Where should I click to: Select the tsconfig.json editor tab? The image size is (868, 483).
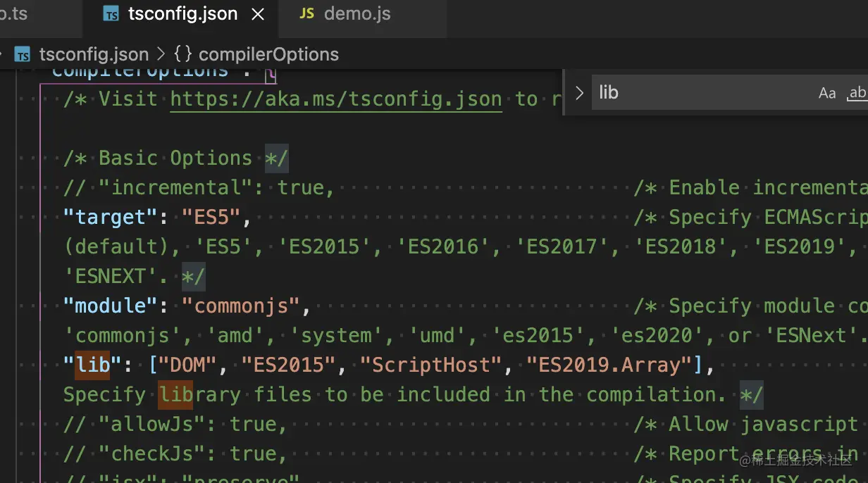point(182,14)
